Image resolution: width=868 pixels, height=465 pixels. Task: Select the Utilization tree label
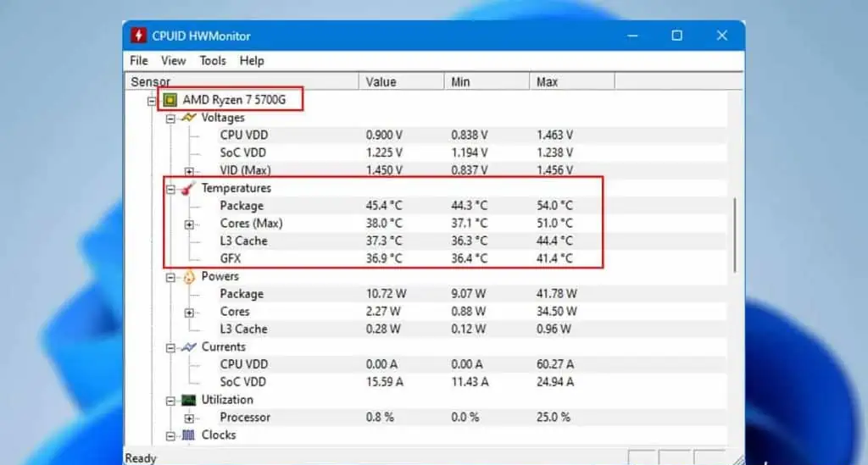click(227, 400)
